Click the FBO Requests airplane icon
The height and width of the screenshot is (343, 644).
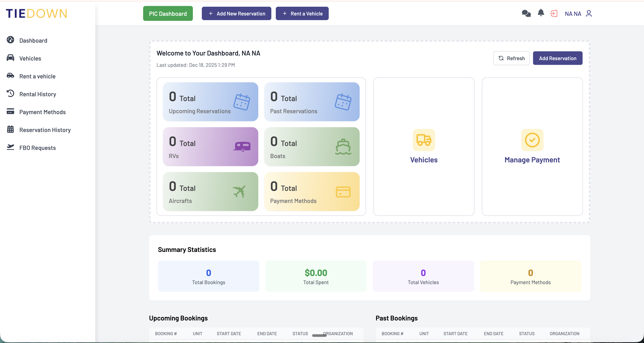point(10,147)
